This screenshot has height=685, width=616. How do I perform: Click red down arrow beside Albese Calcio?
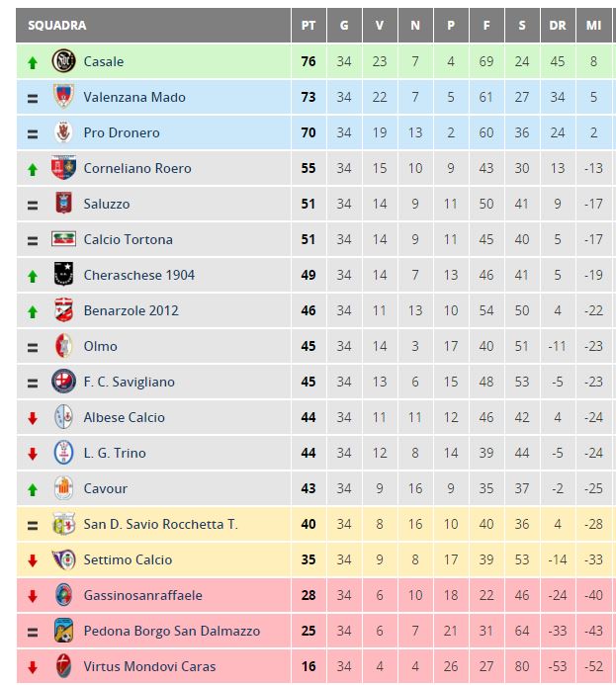click(33, 418)
